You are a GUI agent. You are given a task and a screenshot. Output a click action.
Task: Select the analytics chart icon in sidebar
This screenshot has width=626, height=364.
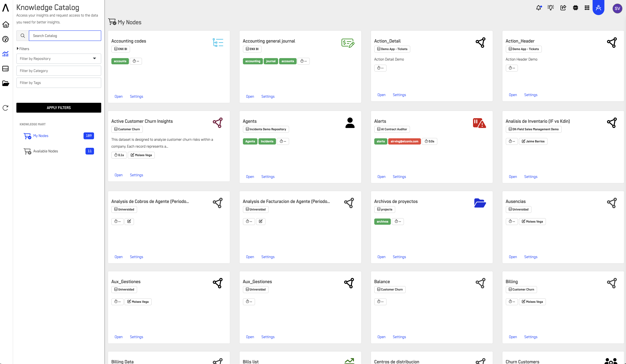pyautogui.click(x=5, y=54)
